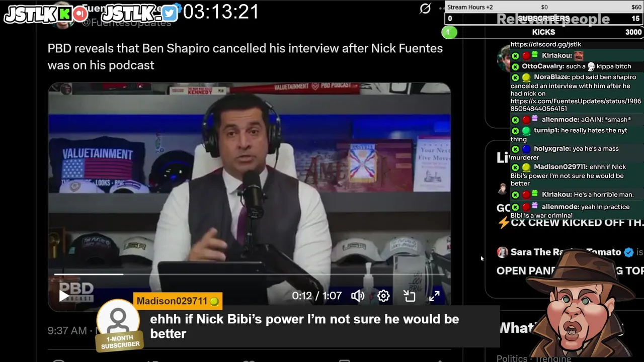Screen dimensions: 644x362
Task: Click the Politics · Trending label
Action: [x=534, y=358]
